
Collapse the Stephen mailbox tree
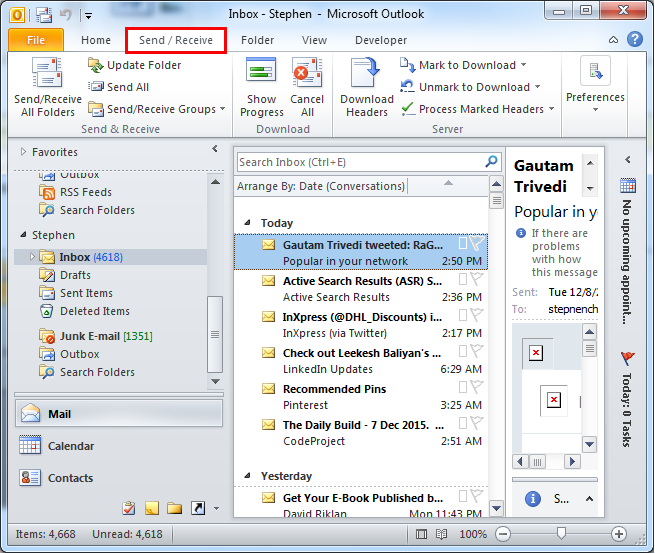tap(23, 235)
